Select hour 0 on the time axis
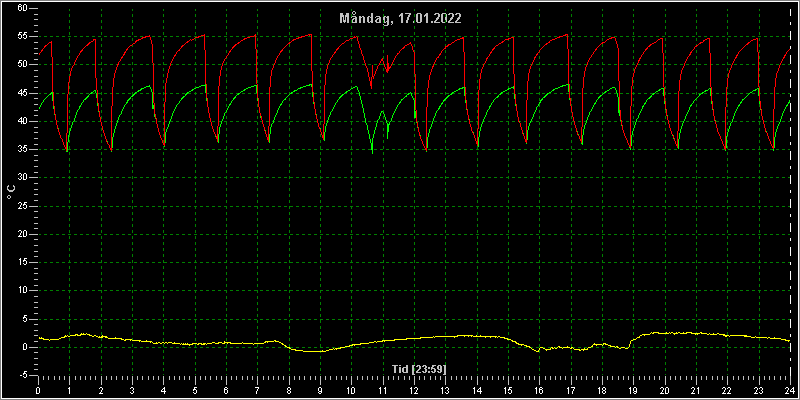The height and width of the screenshot is (400, 800). [x=38, y=391]
